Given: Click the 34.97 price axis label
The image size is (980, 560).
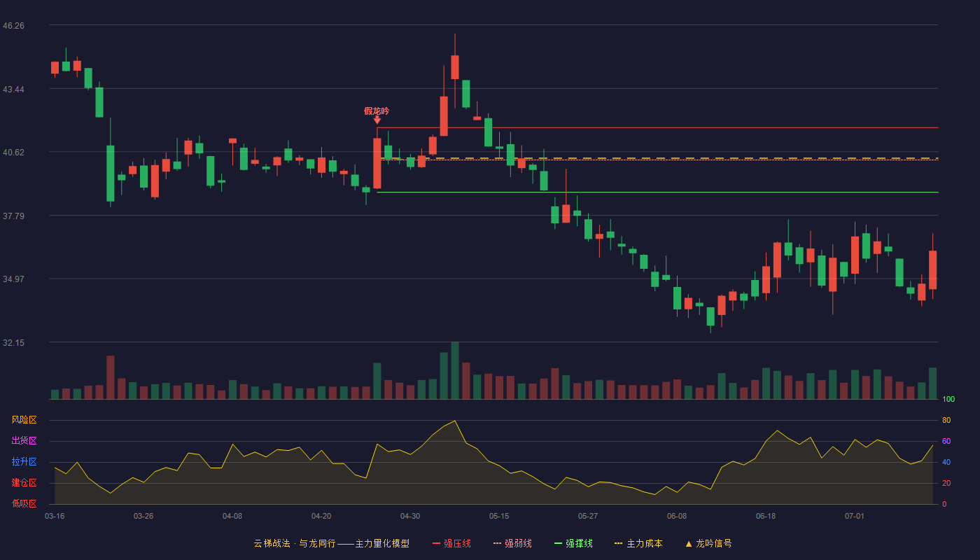Looking at the screenshot, I should point(13,279).
